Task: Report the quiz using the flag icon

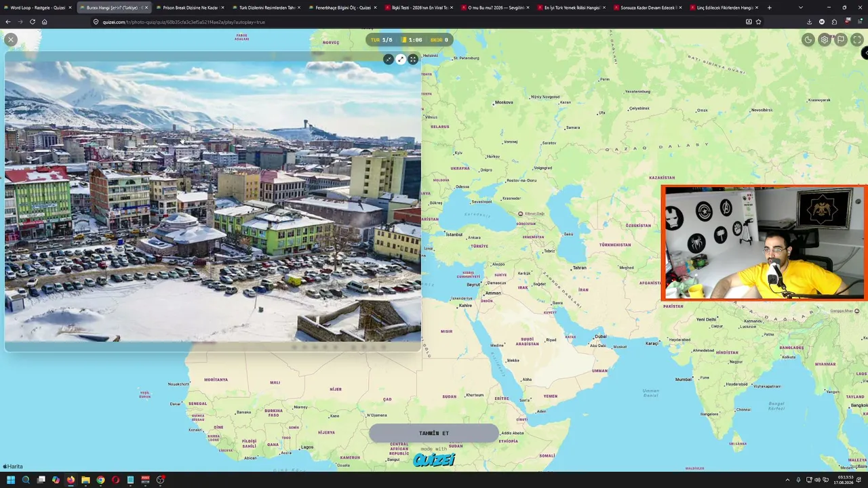Action: pos(841,40)
